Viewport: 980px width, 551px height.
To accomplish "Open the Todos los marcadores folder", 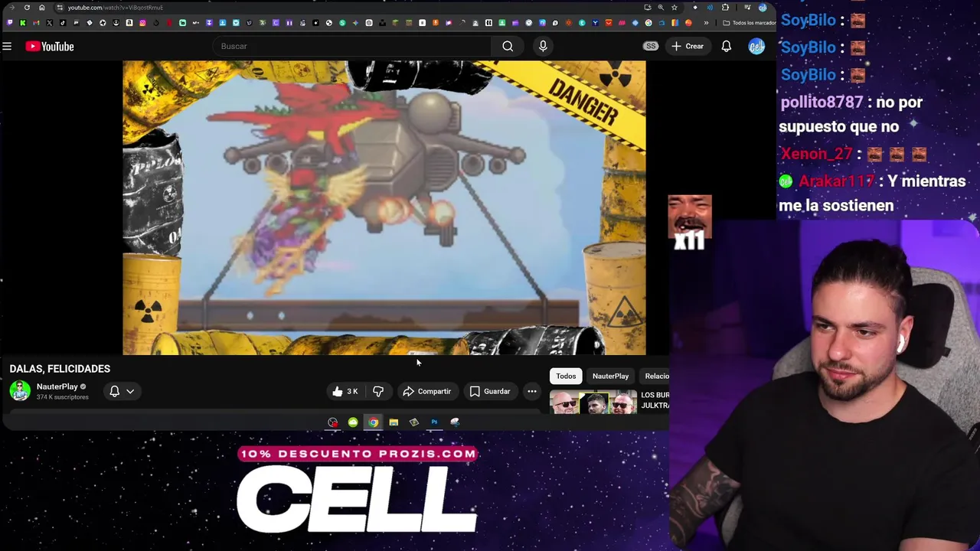I will click(750, 23).
